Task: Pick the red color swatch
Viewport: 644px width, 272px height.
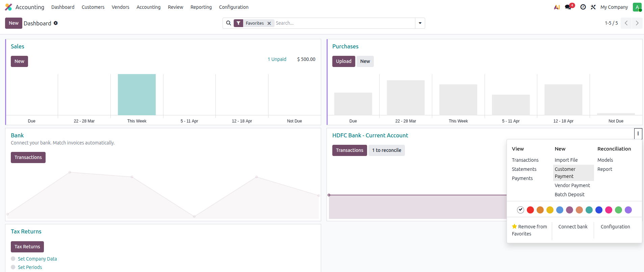Action: click(x=531, y=210)
